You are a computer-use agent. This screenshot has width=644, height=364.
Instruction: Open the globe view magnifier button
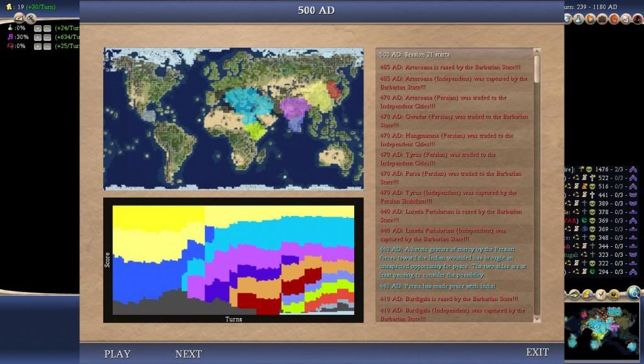[635, 292]
